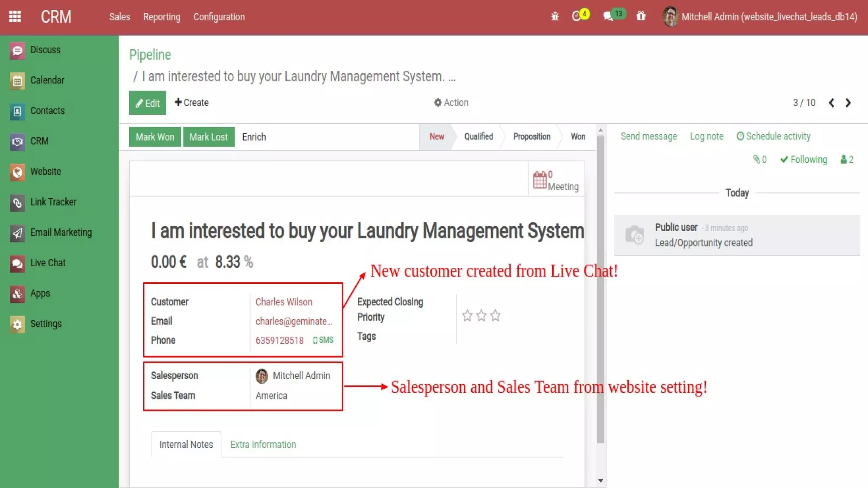Screen dimensions: 868x488
Task: Click the debug bug icon in top bar
Action: pos(555,17)
